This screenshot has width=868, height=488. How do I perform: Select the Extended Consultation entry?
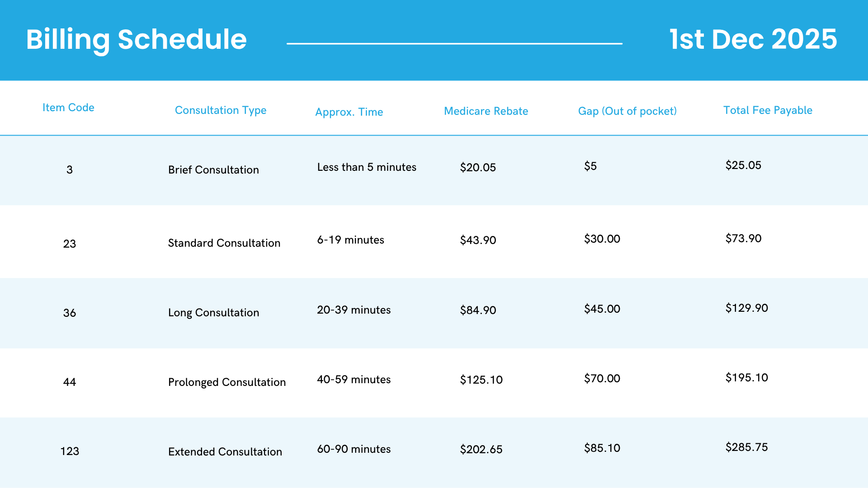225,452
